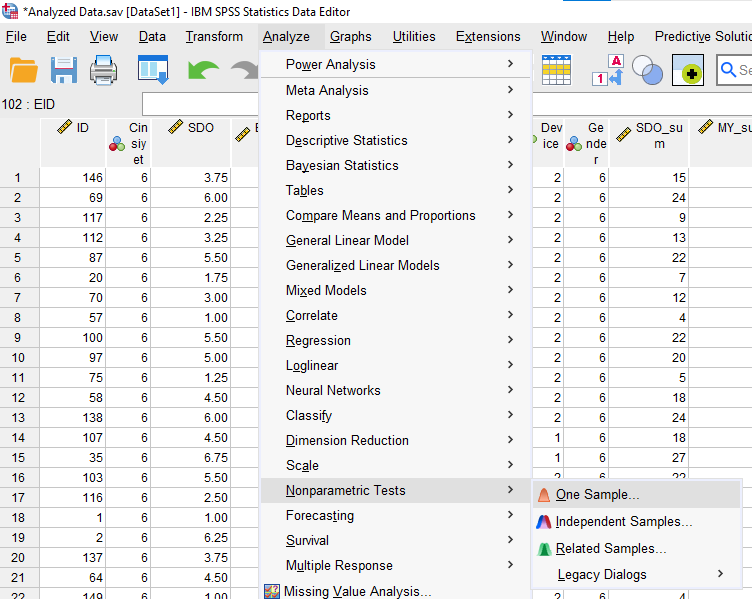Image resolution: width=752 pixels, height=599 pixels.
Task: Open the Data menu
Action: click(x=152, y=36)
